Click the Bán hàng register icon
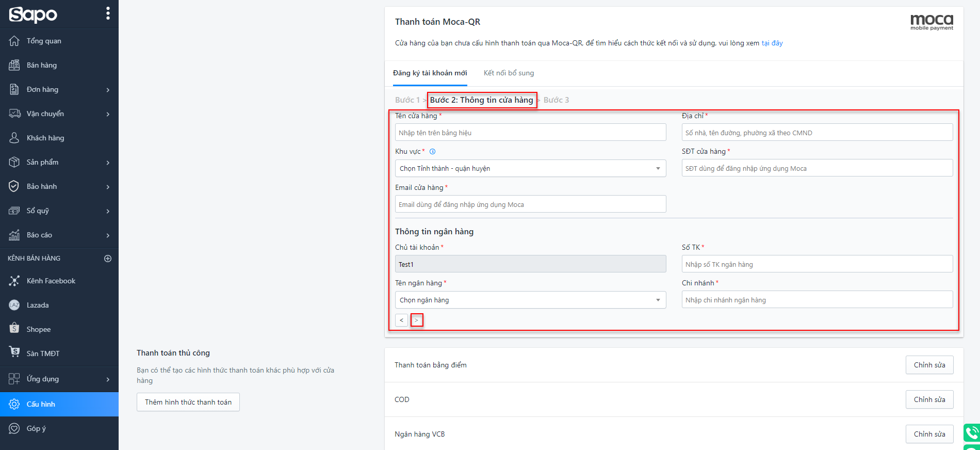Screen dimensions: 980x450 pyautogui.click(x=14, y=65)
